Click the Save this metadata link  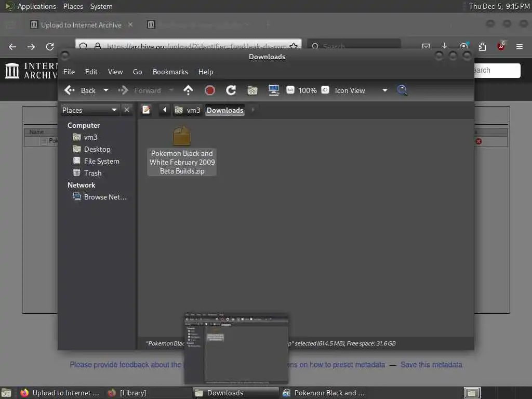(431, 365)
